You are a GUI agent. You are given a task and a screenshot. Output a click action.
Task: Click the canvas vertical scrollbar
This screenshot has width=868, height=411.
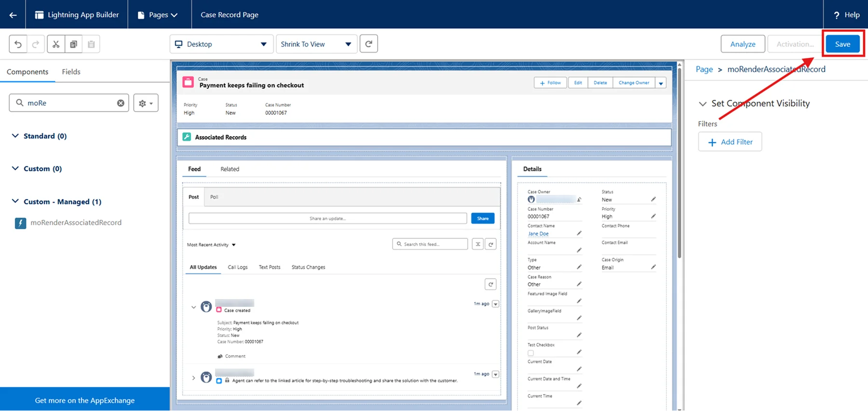tap(679, 164)
